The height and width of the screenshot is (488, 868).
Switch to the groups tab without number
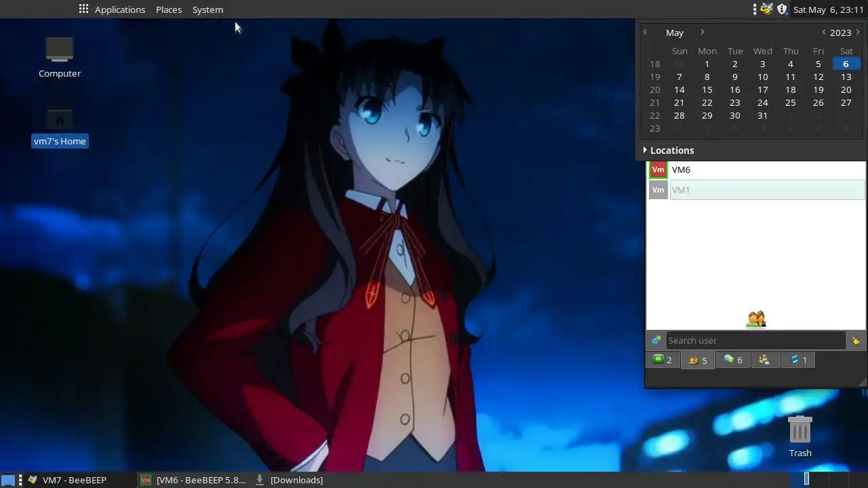coord(764,360)
